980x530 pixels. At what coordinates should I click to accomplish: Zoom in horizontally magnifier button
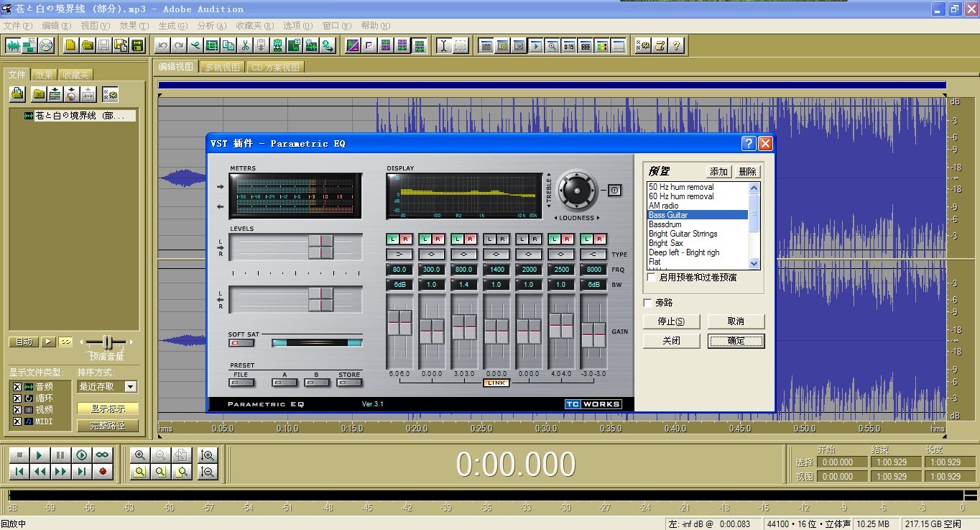[139, 455]
